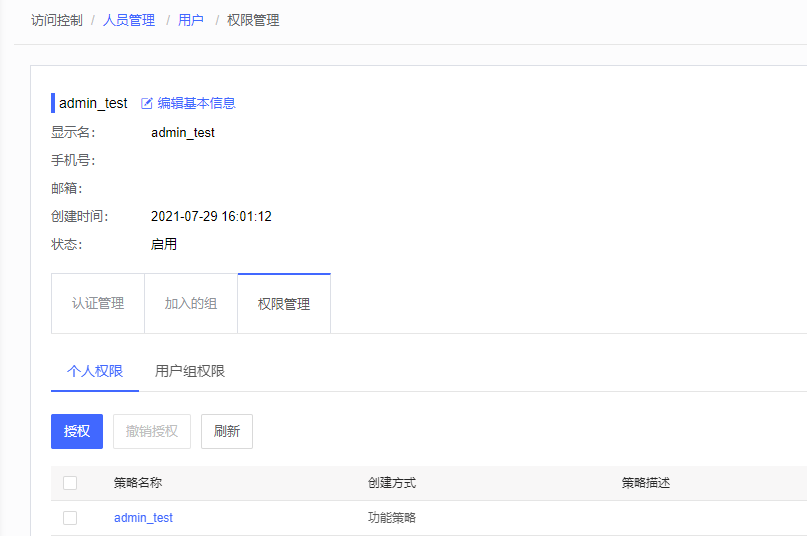
Task: Switch to 认证管理 tab
Action: (98, 303)
